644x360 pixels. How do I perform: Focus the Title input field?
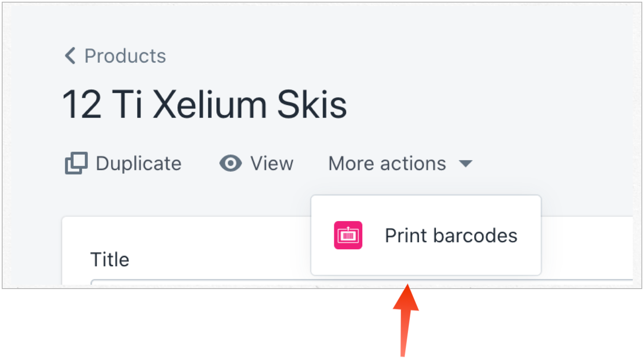click(x=195, y=283)
